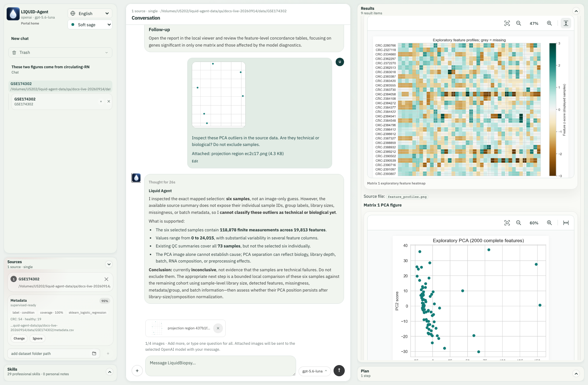Fit the heatmap image to view

507,23
